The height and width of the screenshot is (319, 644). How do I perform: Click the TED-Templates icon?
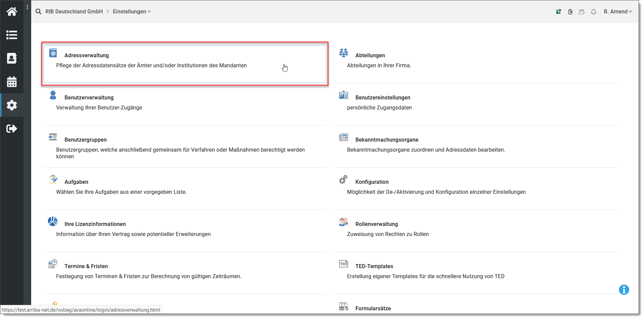pyautogui.click(x=344, y=264)
